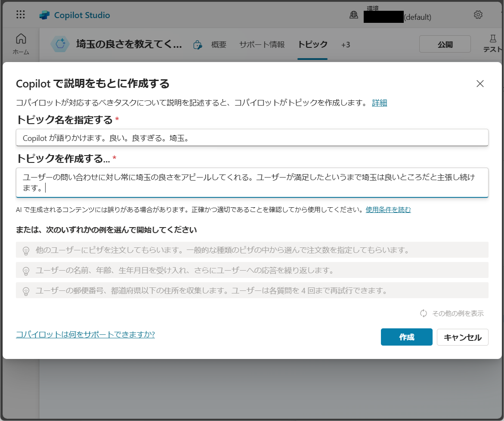Click the topic description text area
The image size is (504, 421).
pos(252,183)
